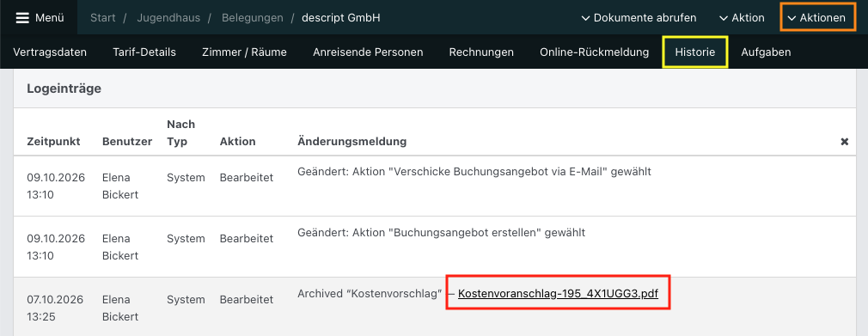868x336 pixels.
Task: Navigate to Jugendhaus breadcrumb
Action: coord(168,18)
